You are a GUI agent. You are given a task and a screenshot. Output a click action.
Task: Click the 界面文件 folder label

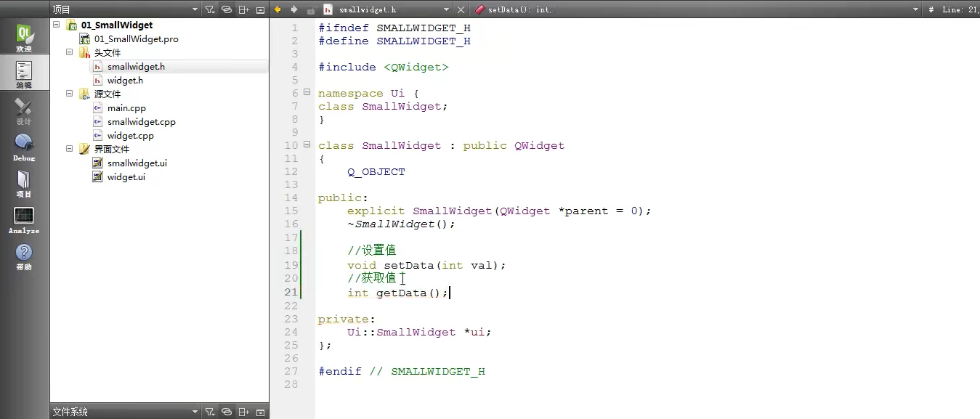pos(112,150)
